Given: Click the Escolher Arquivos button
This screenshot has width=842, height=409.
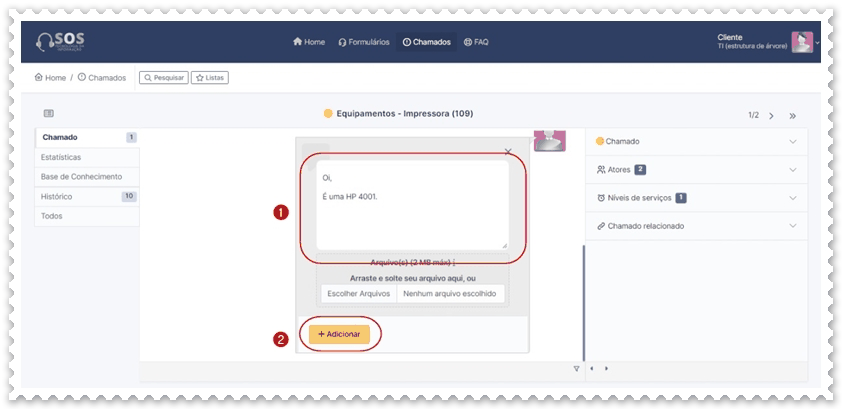Looking at the screenshot, I should (x=358, y=294).
